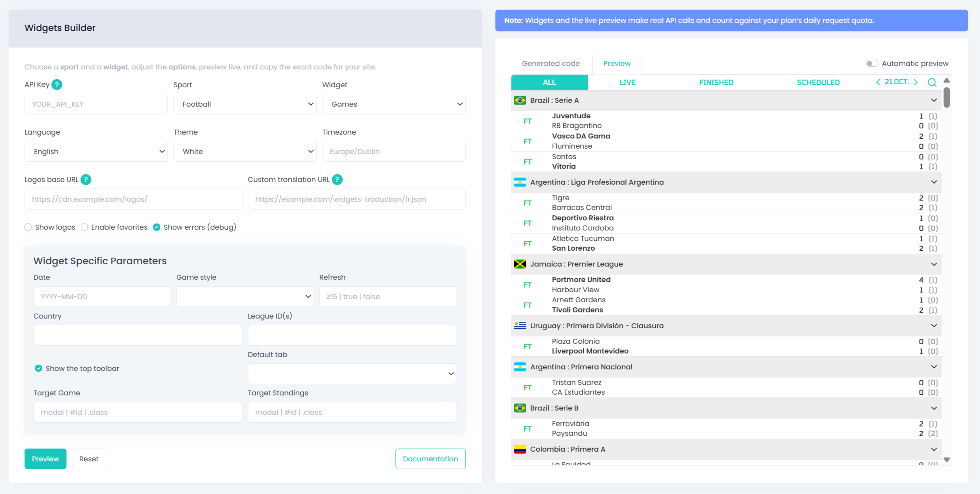
Task: Click the Jamaica flag icon
Action: click(520, 264)
